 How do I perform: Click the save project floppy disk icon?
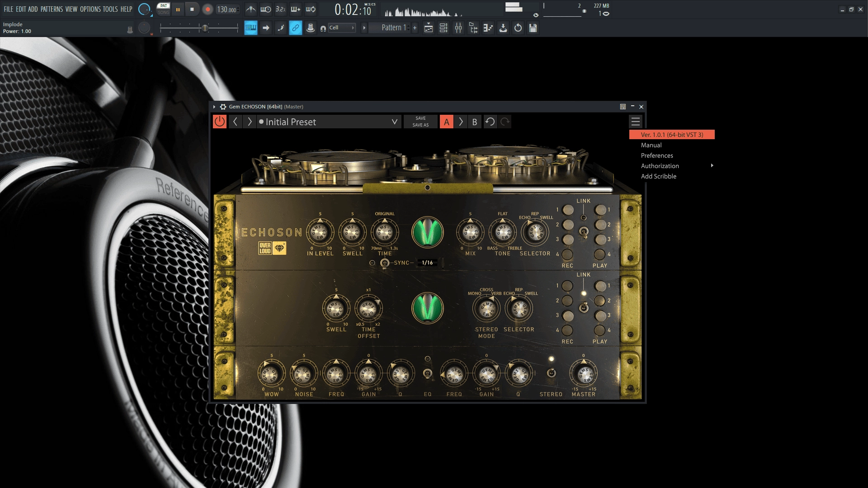pos(533,28)
